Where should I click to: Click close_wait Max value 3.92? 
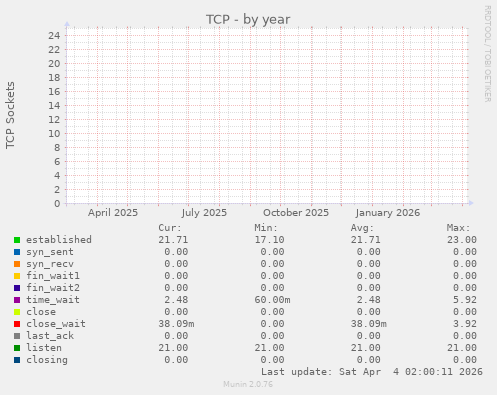(x=465, y=324)
